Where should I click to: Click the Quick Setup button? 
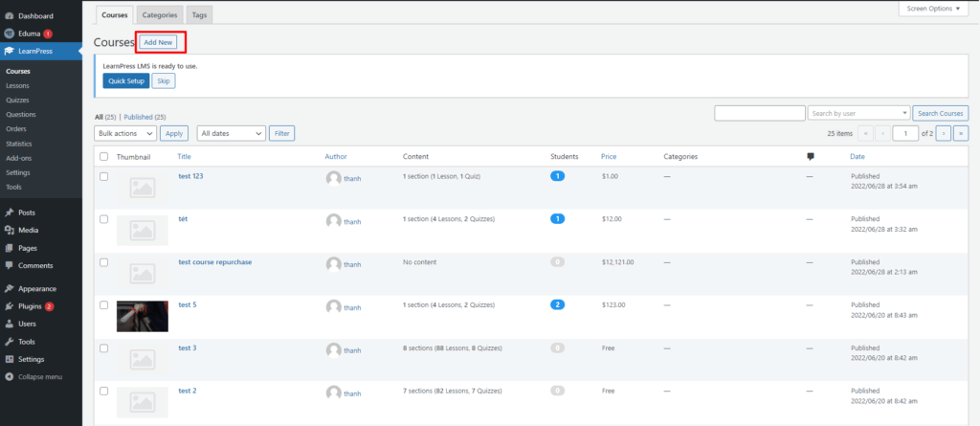click(x=126, y=80)
